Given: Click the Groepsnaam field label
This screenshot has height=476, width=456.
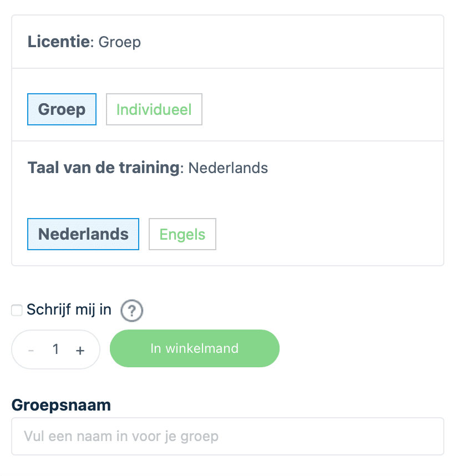Looking at the screenshot, I should pyautogui.click(x=61, y=405).
